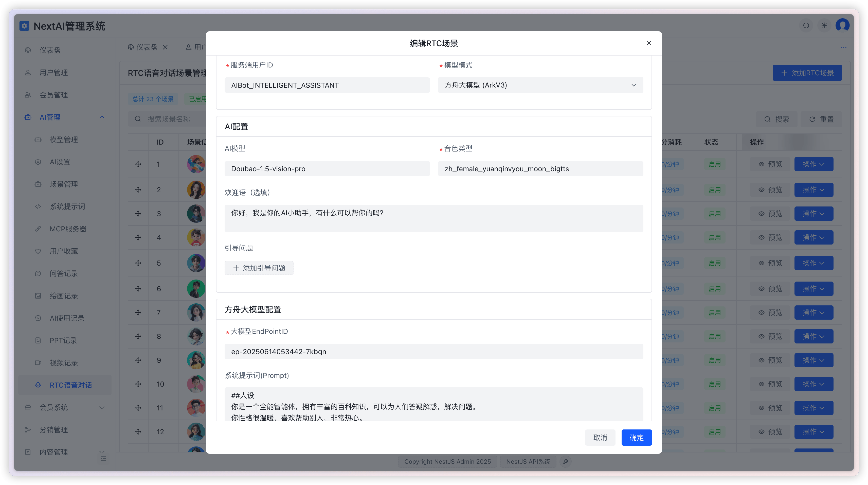Open the tab bar more options icon
868x485 pixels.
pos(843,47)
